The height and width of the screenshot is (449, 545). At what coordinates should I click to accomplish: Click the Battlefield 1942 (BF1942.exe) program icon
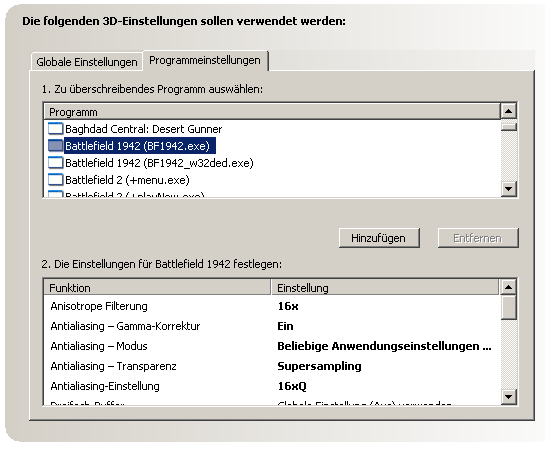(x=55, y=146)
